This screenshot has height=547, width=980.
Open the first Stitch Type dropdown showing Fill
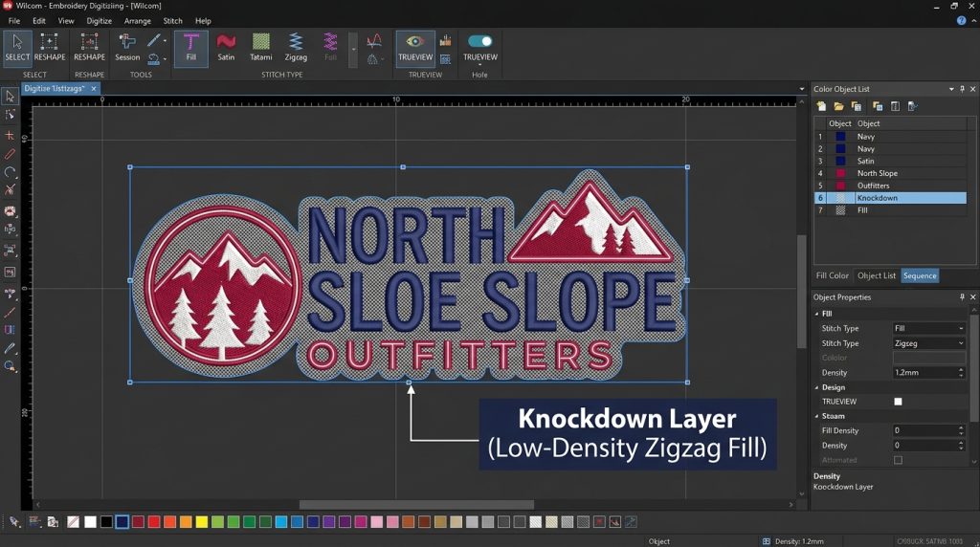[928, 328]
